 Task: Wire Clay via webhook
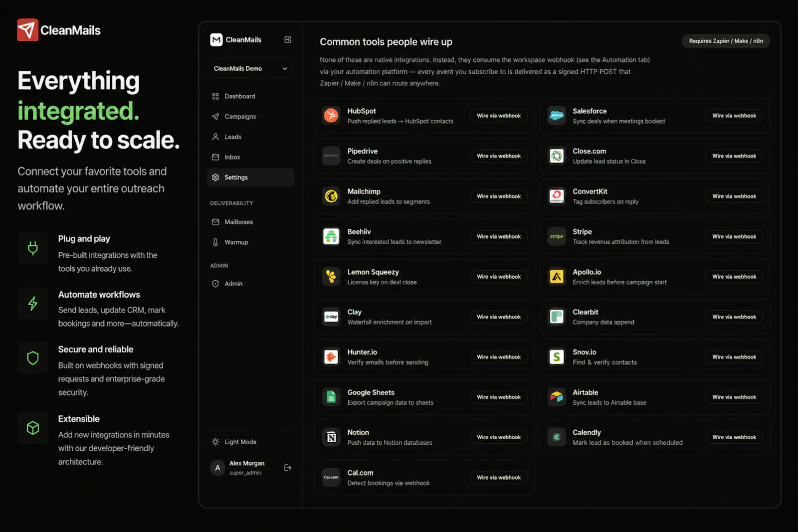pos(499,317)
